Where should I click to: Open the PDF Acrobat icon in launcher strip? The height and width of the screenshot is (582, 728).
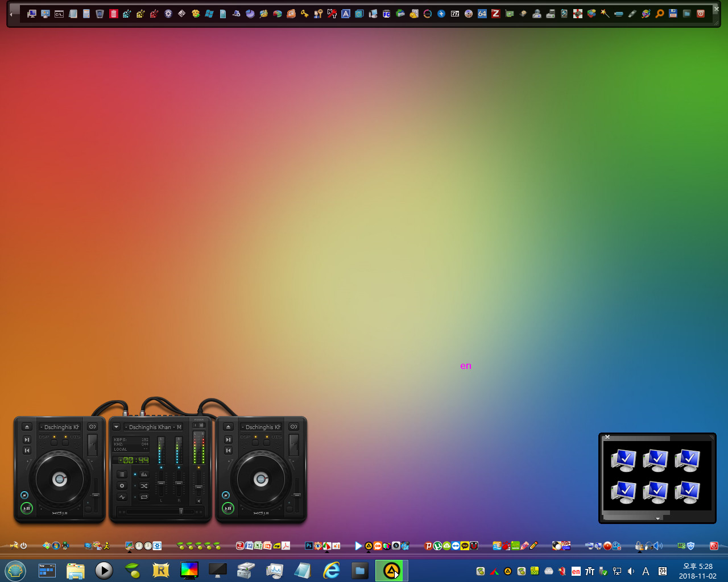[286, 546]
